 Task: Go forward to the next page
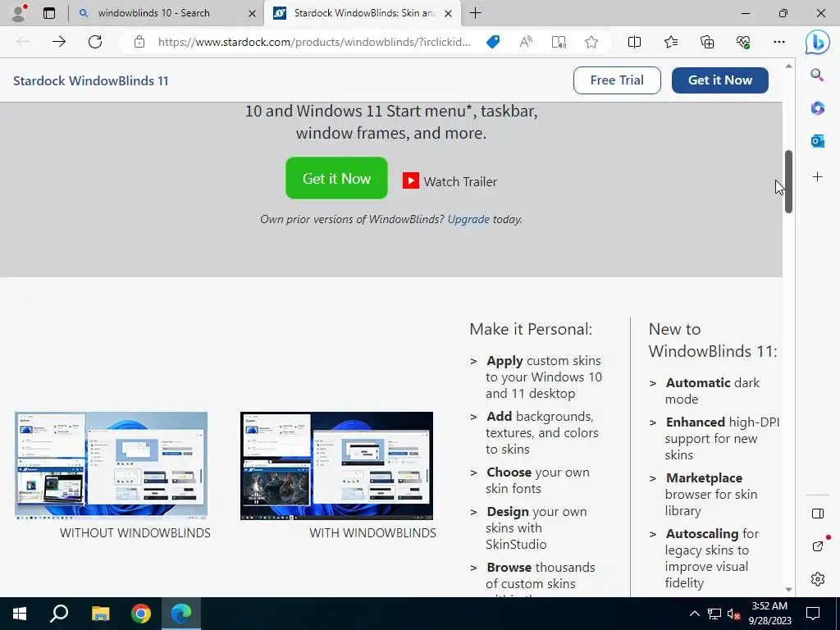pos(59,42)
